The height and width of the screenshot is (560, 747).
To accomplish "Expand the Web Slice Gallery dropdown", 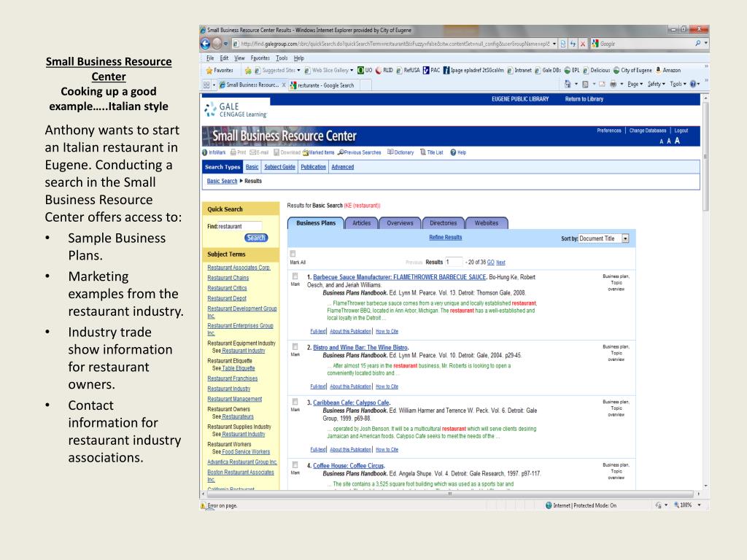I will [352, 71].
